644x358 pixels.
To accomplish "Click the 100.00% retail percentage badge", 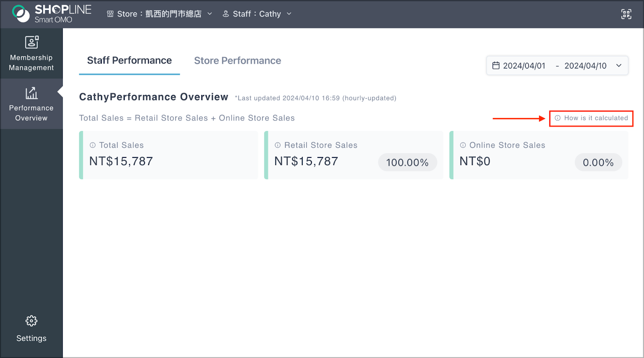I will pyautogui.click(x=407, y=162).
